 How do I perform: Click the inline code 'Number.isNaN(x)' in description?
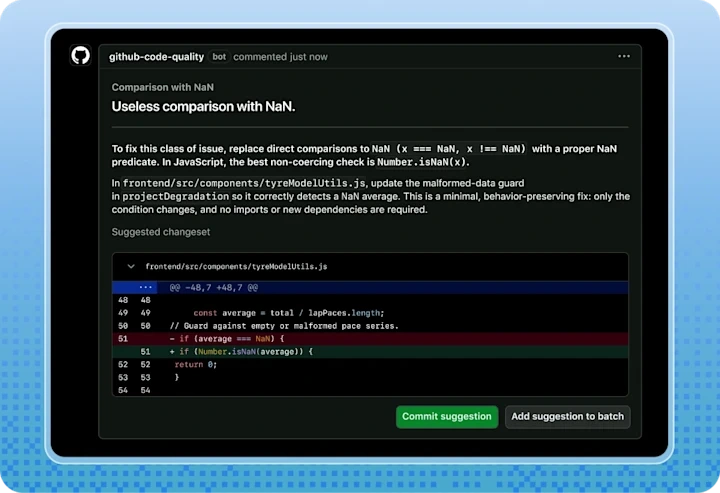click(422, 162)
